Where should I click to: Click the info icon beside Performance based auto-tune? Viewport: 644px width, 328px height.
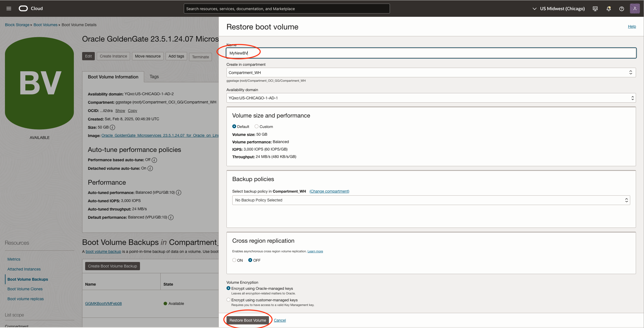tap(154, 160)
